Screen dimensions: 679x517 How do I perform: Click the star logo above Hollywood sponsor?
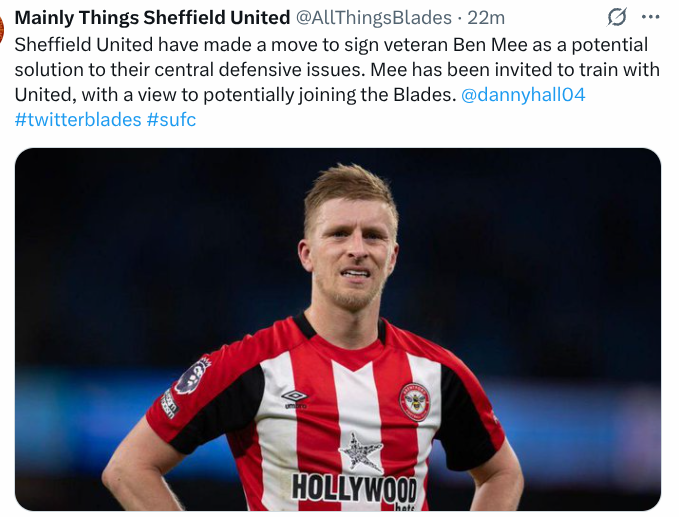coord(360,452)
